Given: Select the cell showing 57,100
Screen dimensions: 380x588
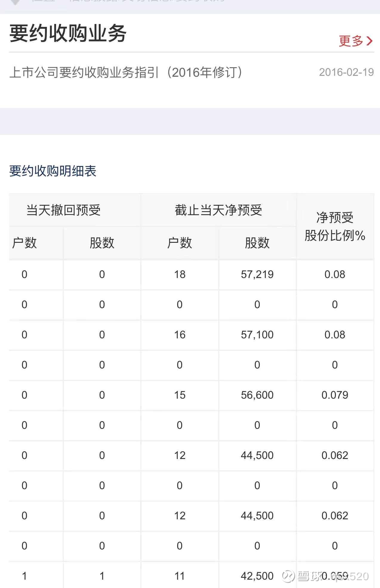Looking at the screenshot, I should (x=257, y=335).
